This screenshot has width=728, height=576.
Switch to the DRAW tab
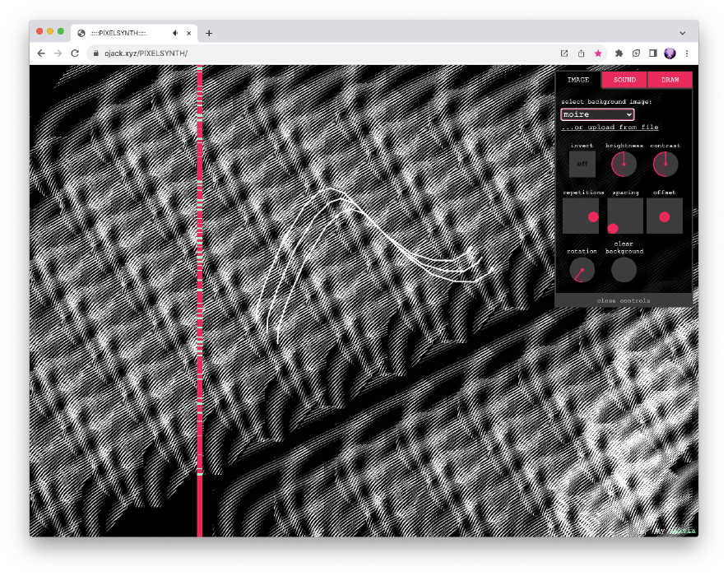point(670,80)
